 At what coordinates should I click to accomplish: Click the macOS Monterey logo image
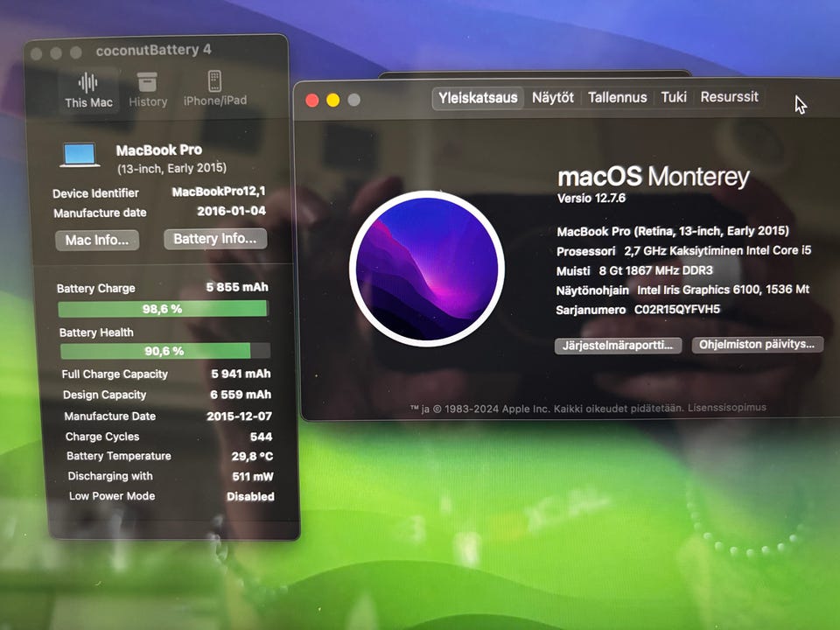[427, 269]
